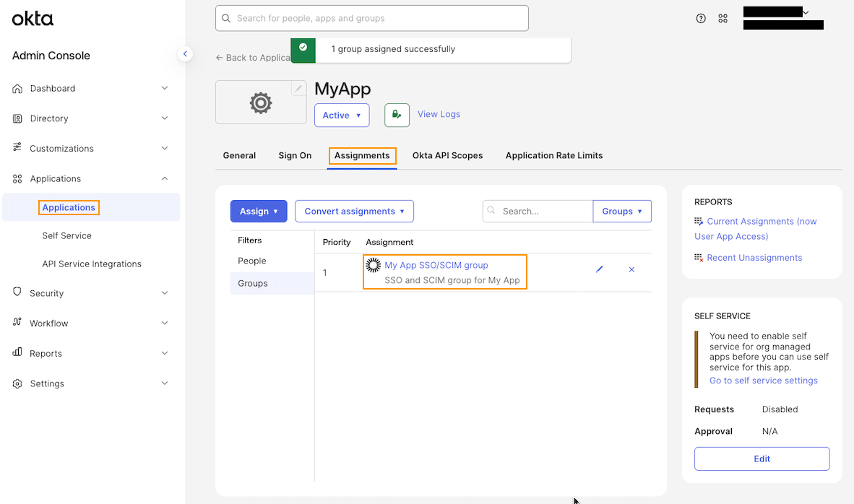Screen dimensions: 854x504
Task: Focus the assignments Search field
Action: click(538, 211)
